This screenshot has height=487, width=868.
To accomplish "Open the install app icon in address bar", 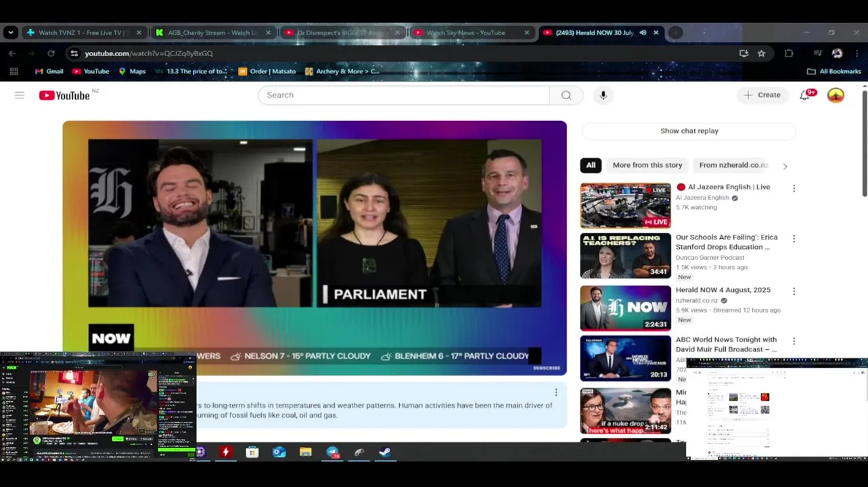I will pyautogui.click(x=744, y=53).
